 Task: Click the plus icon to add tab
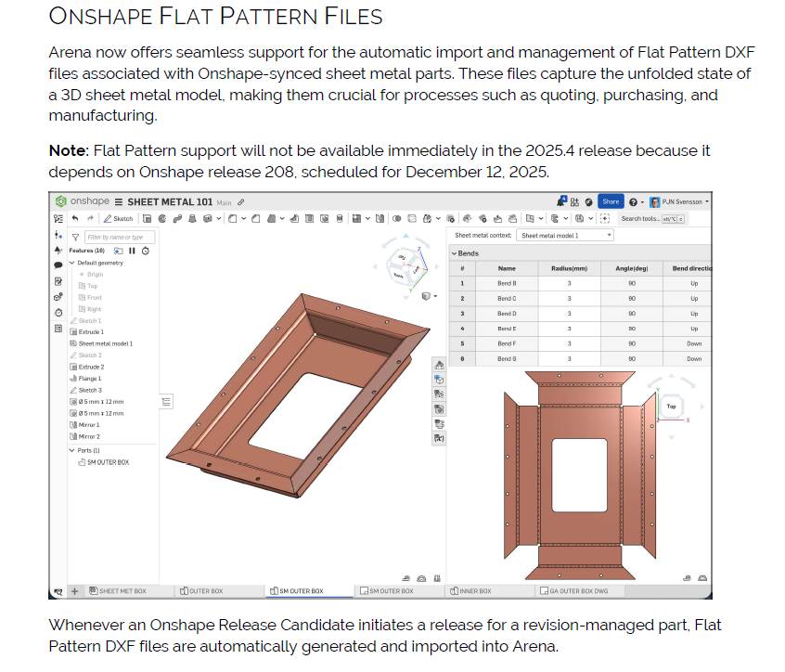pyautogui.click(x=74, y=591)
